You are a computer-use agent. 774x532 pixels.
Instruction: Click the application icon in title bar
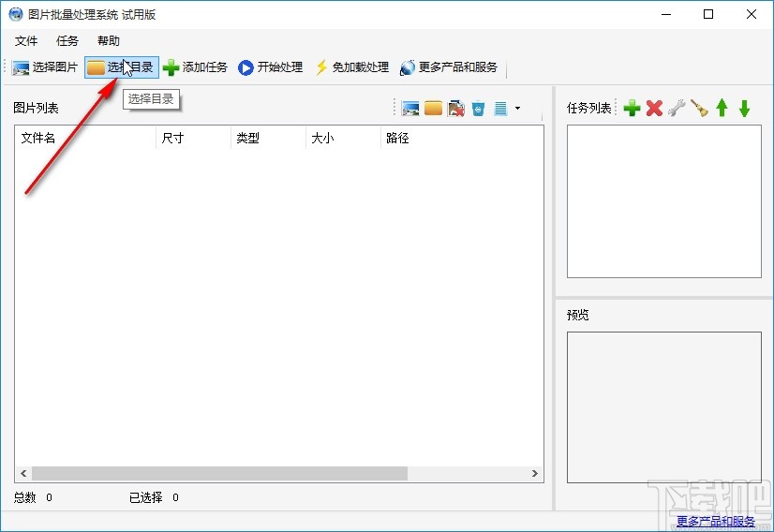16,14
